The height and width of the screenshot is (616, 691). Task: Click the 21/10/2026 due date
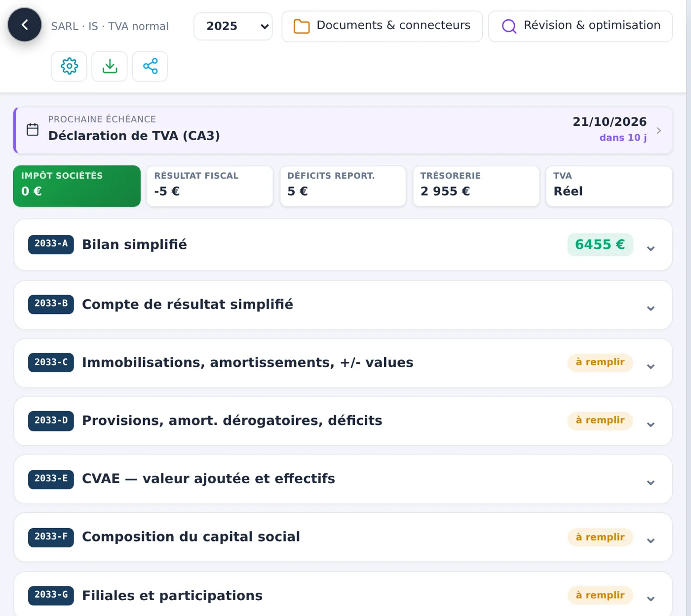coord(610,121)
